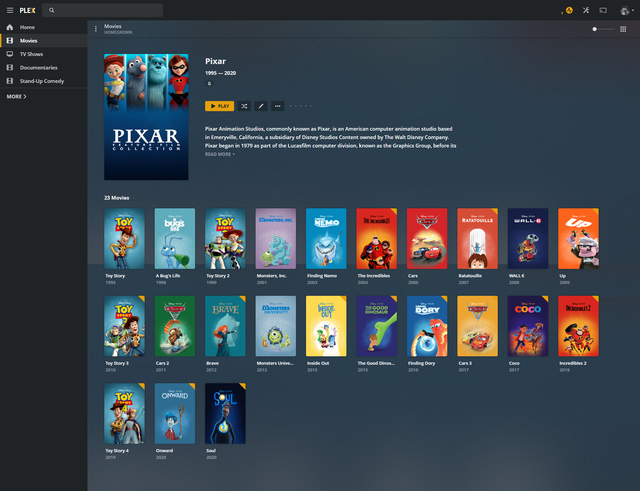640x491 pixels.
Task: Expand MORE in the sidebar
Action: click(x=16, y=97)
